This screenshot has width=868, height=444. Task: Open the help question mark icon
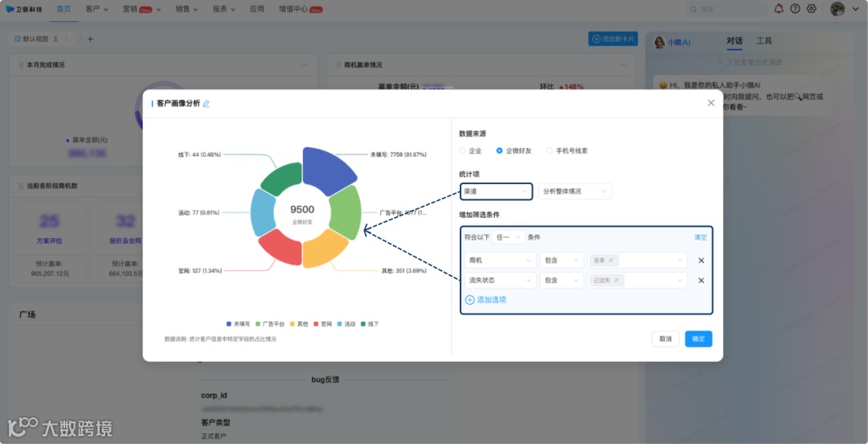[795, 9]
